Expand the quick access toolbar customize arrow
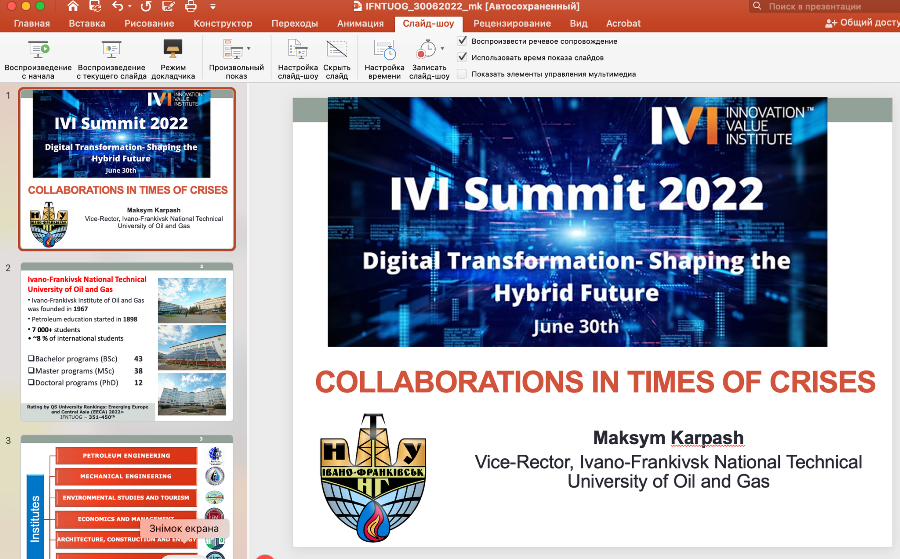This screenshot has width=900, height=559. [212, 6]
